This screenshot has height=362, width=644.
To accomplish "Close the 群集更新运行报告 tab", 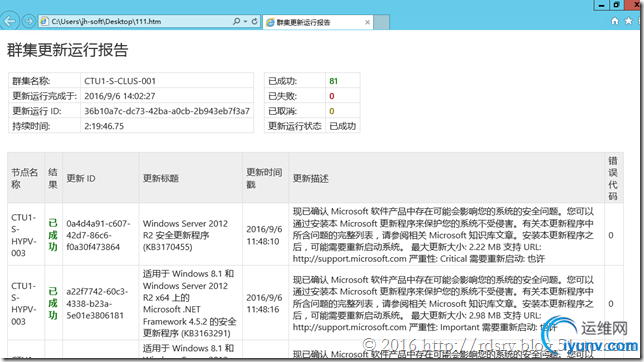I will tap(367, 22).
